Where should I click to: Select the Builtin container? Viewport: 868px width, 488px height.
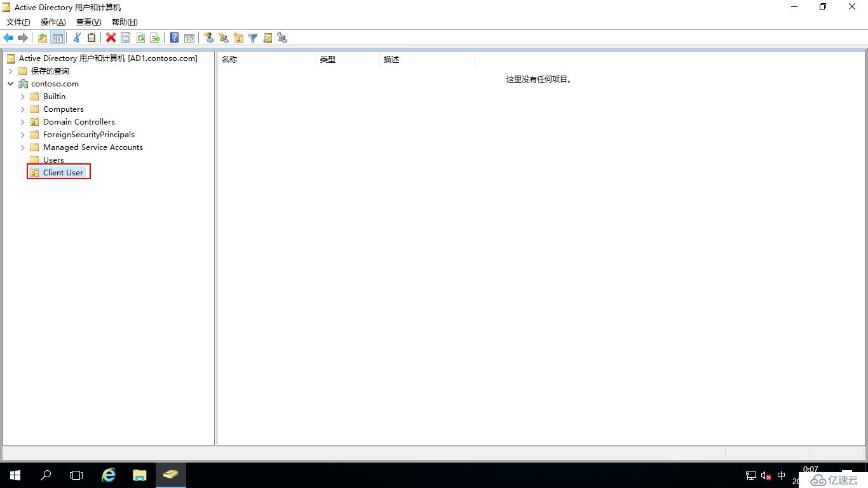pyautogui.click(x=54, y=97)
